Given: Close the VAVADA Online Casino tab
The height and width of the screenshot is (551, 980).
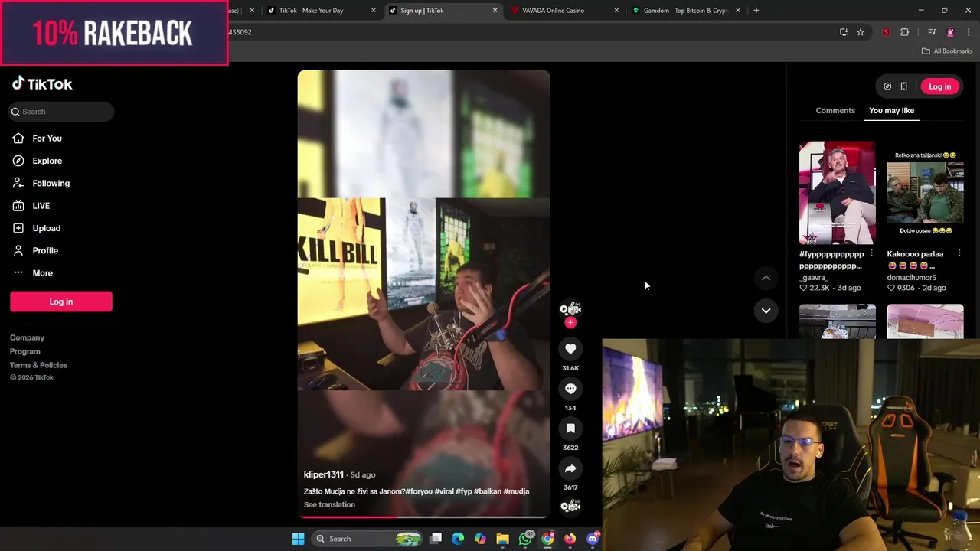Looking at the screenshot, I should pyautogui.click(x=616, y=11).
